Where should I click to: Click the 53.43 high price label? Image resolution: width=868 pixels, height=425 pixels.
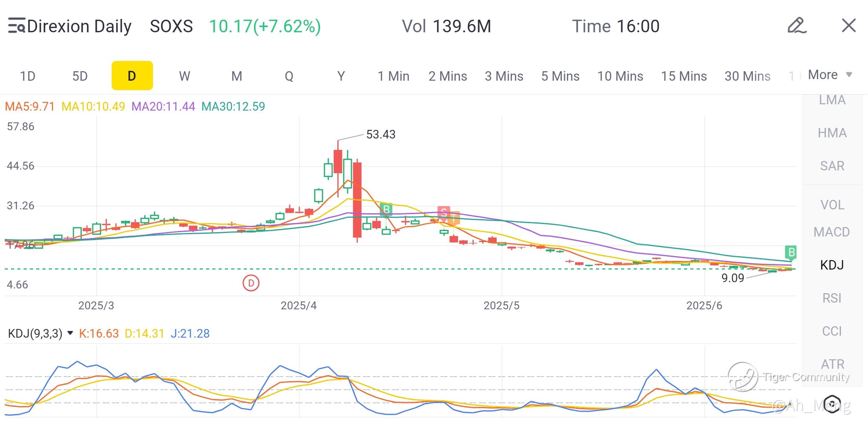point(381,135)
